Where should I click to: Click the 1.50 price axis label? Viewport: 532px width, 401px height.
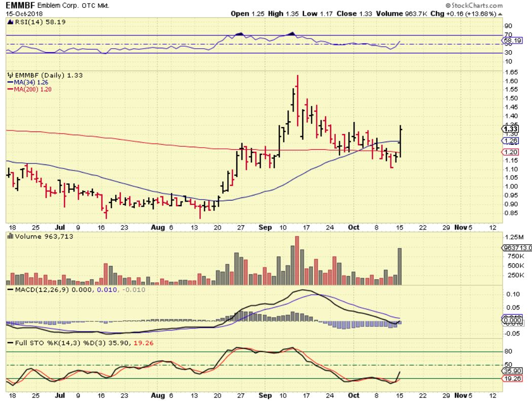click(x=512, y=98)
